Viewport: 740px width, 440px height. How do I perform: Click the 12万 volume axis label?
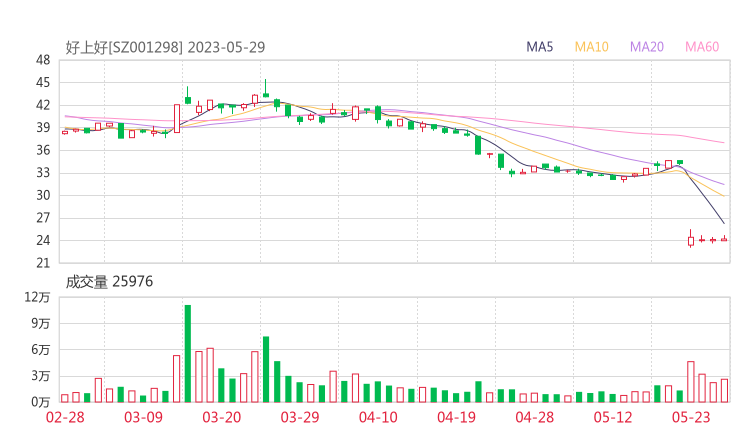coord(37,297)
